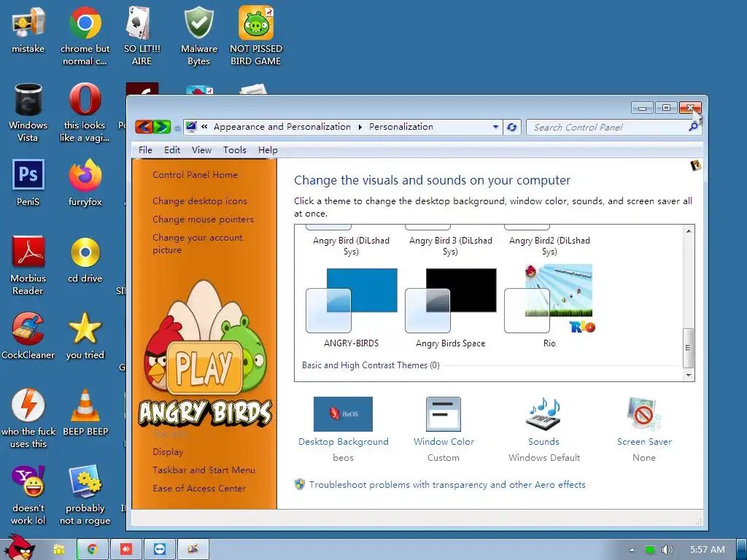Open Ease of Access Center link
Viewport: 747px width, 560px height.
(199, 489)
